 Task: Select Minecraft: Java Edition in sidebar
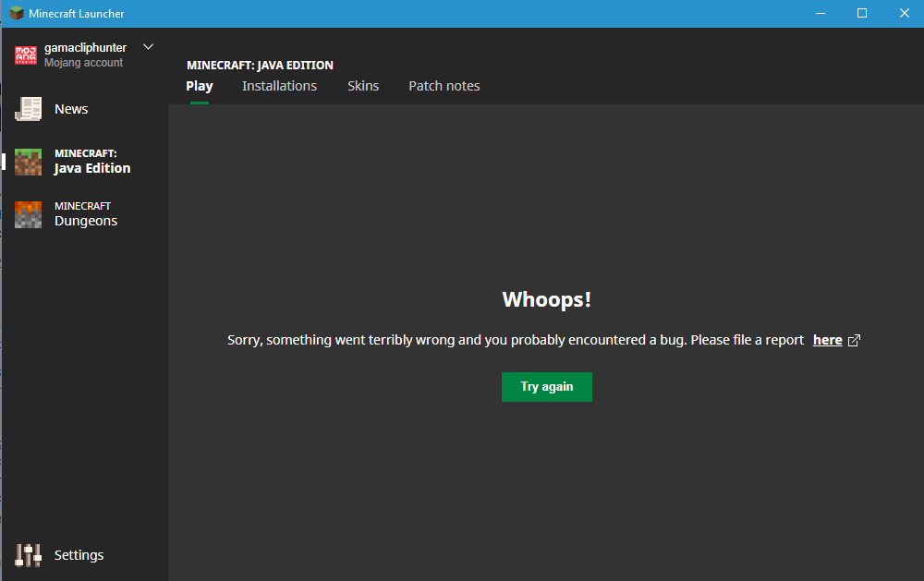(92, 162)
